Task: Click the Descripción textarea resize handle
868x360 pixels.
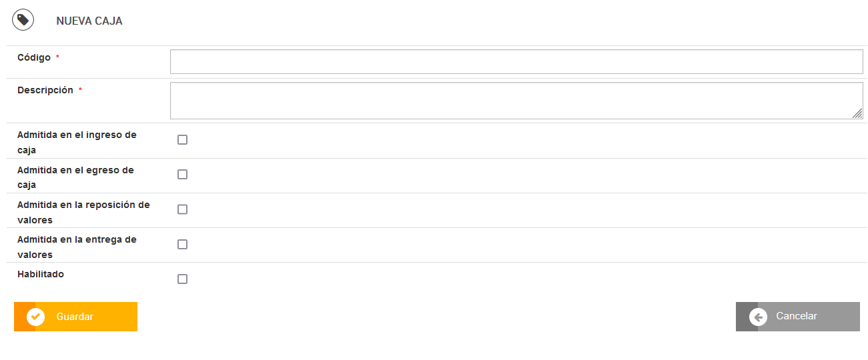Action: coord(857,113)
